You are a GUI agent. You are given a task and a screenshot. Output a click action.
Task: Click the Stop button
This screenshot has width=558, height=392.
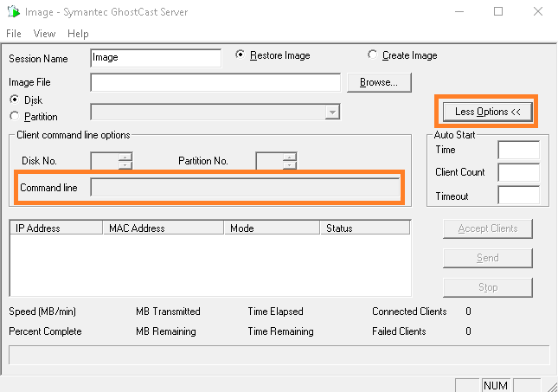point(488,287)
